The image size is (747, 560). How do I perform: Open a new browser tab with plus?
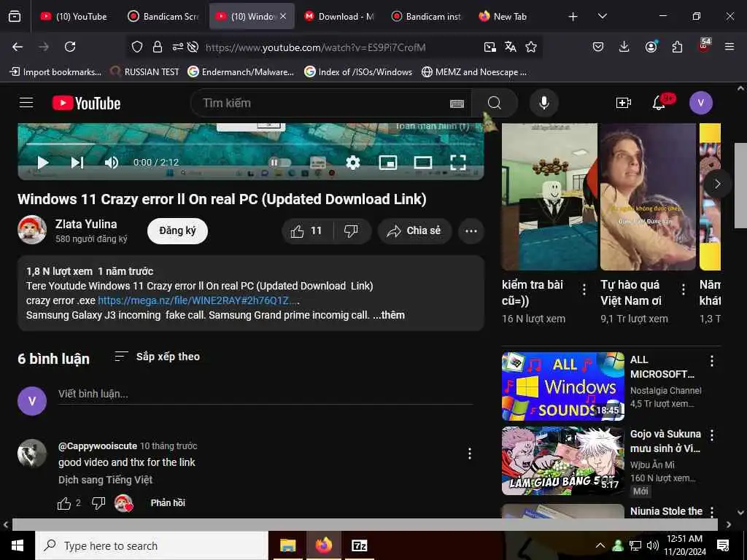coord(573,17)
